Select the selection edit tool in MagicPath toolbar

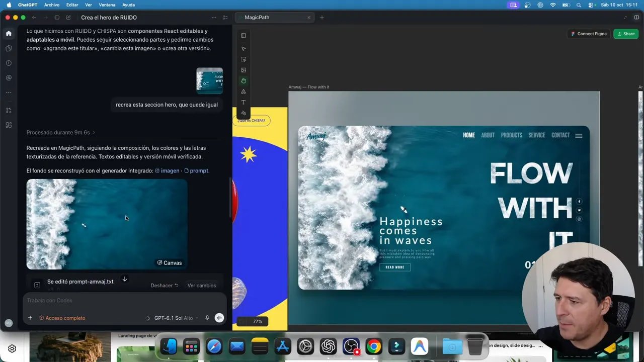click(x=244, y=59)
